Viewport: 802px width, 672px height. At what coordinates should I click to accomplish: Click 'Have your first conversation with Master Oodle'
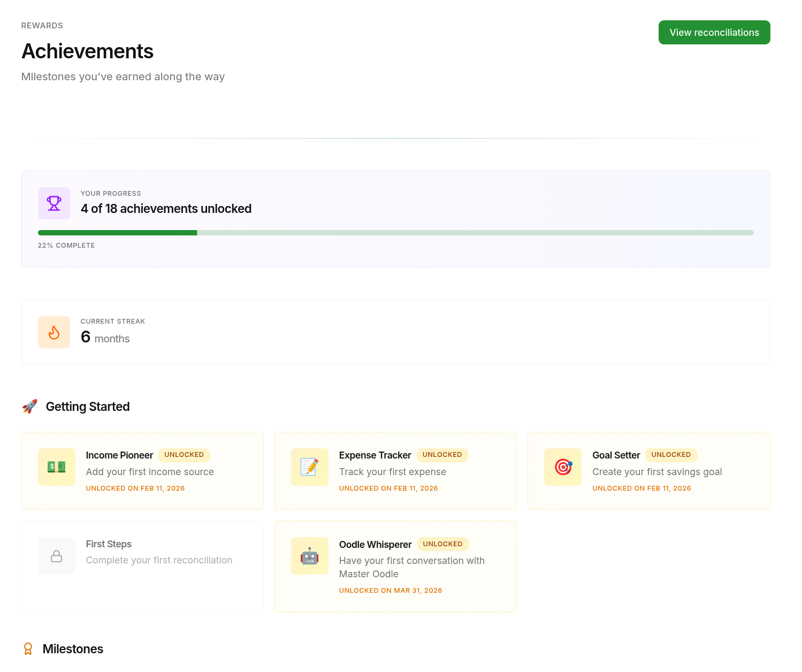[x=412, y=567]
